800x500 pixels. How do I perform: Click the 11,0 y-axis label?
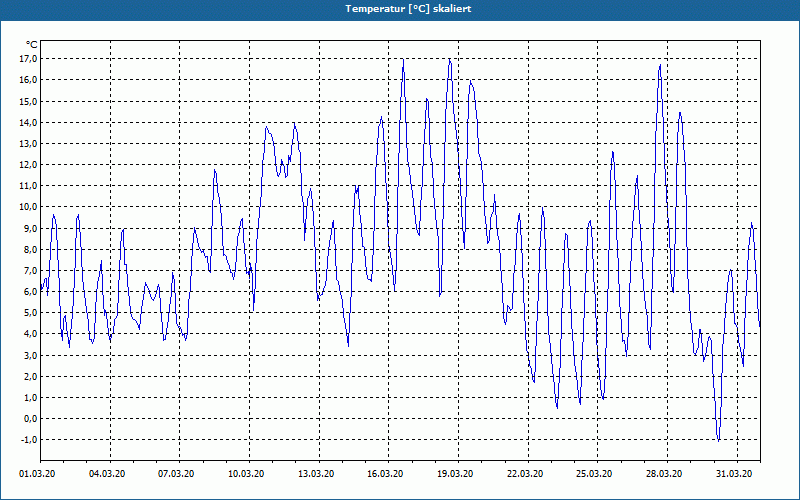tap(29, 186)
